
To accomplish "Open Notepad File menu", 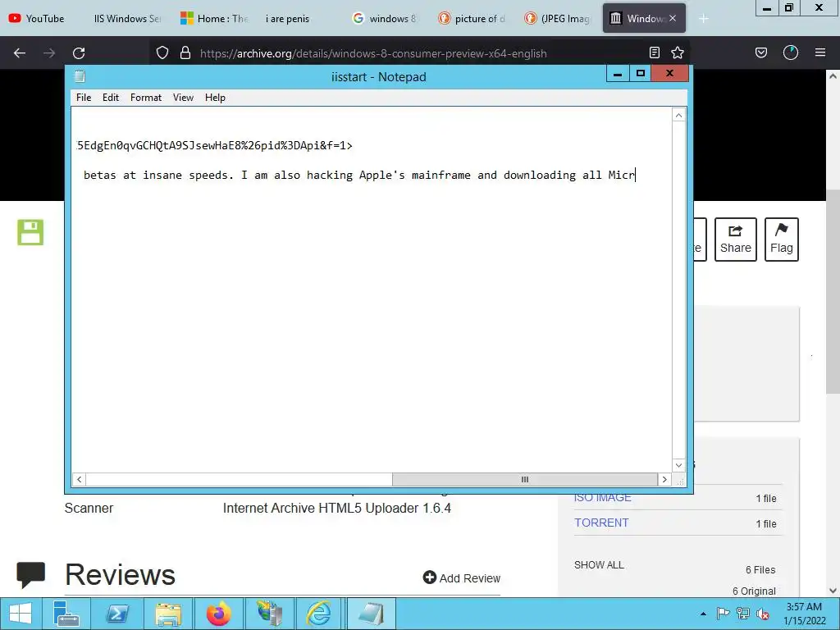I will tap(84, 98).
